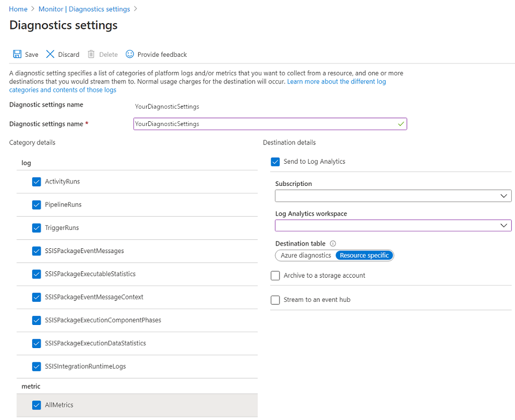The width and height of the screenshot is (515, 420).
Task: Navigate to Monitor | Diagnostics settings breadcrumb
Action: [x=84, y=9]
